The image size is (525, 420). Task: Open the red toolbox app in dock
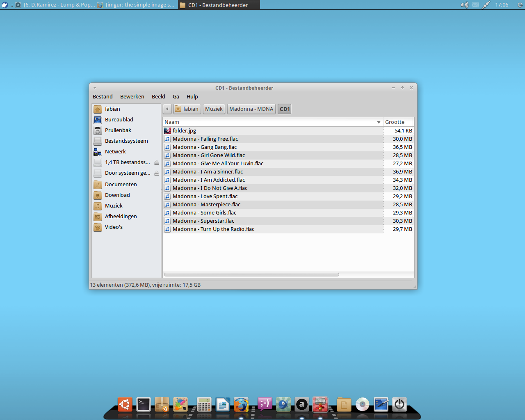[x=320, y=405]
